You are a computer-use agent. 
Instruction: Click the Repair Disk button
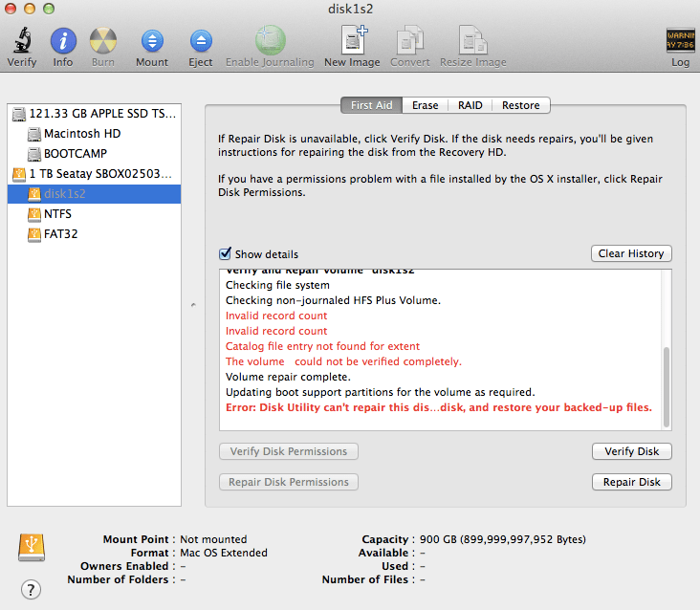[632, 482]
